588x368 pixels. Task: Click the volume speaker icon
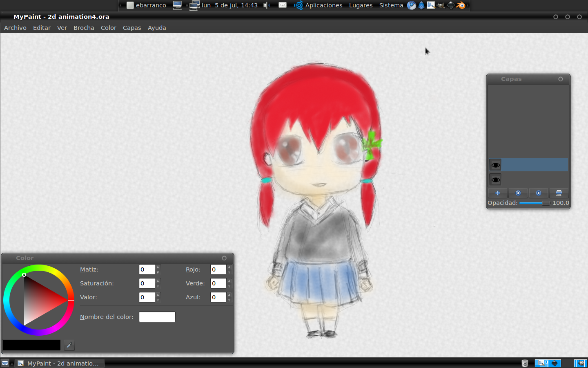click(266, 5)
